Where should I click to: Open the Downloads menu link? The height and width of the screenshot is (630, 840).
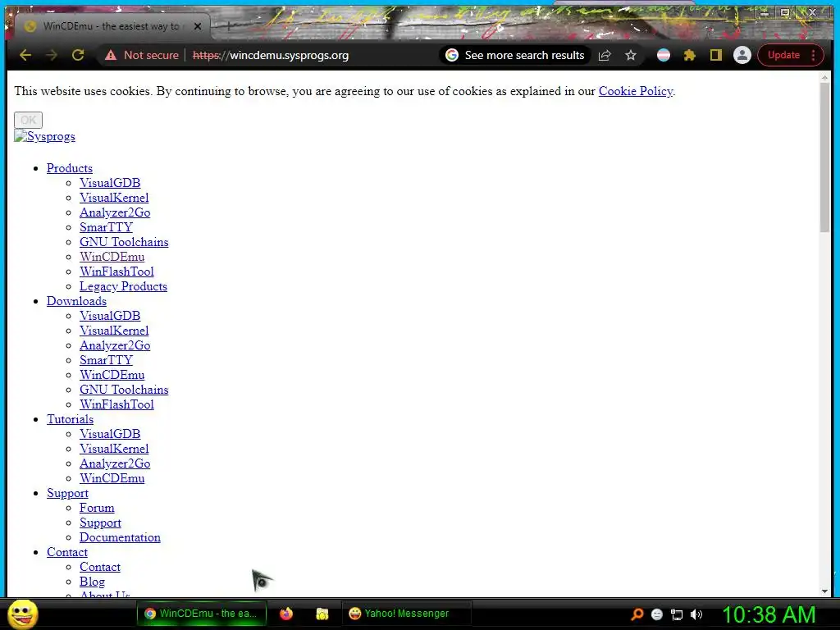[76, 301]
